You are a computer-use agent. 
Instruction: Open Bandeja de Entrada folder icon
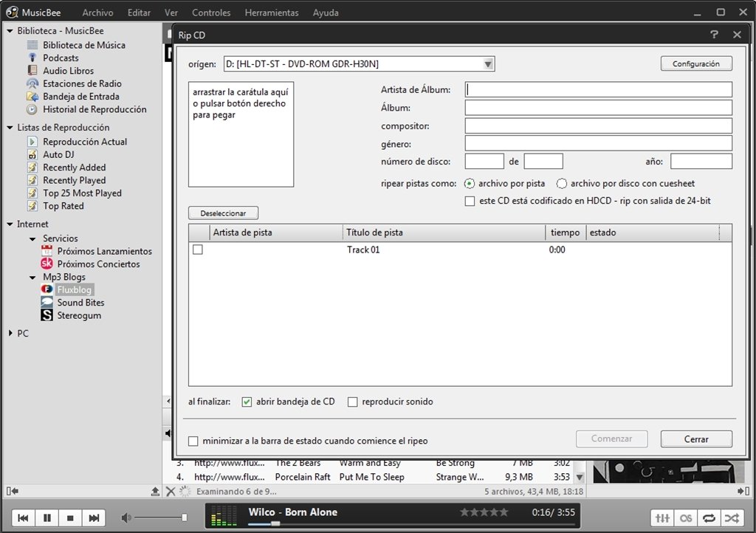coord(32,97)
